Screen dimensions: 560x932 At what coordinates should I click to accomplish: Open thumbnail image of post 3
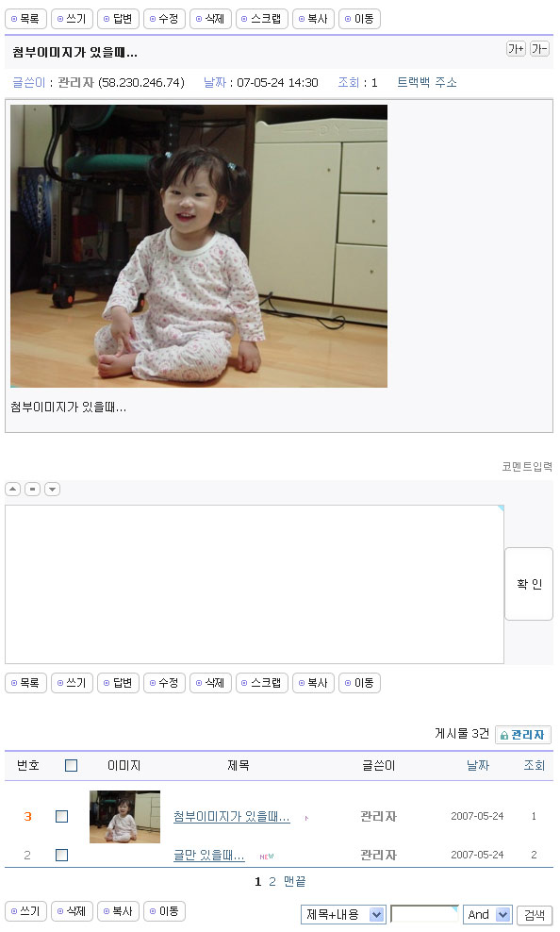(x=124, y=817)
